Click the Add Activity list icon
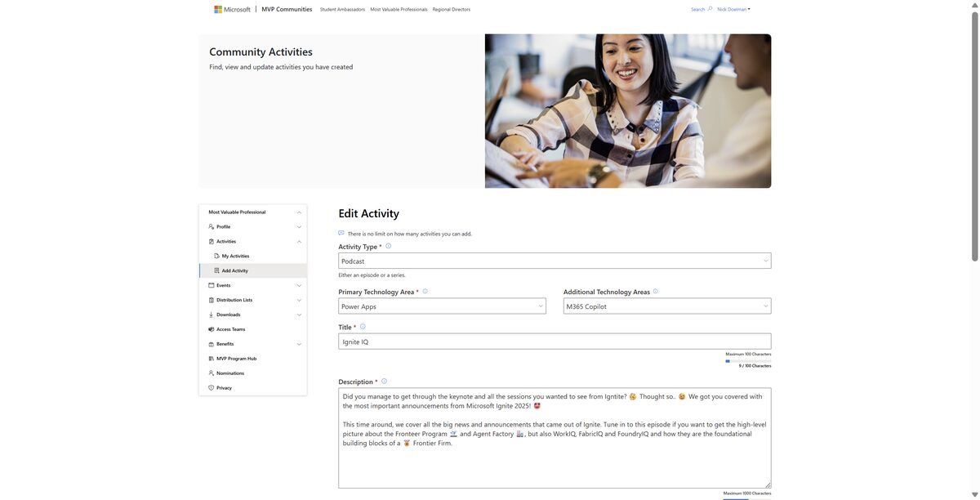980x500 pixels. [x=216, y=270]
